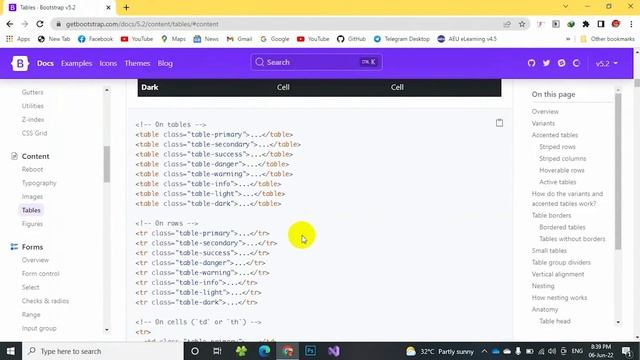
Task: Open the Forms sidebar section heading
Action: [32, 247]
